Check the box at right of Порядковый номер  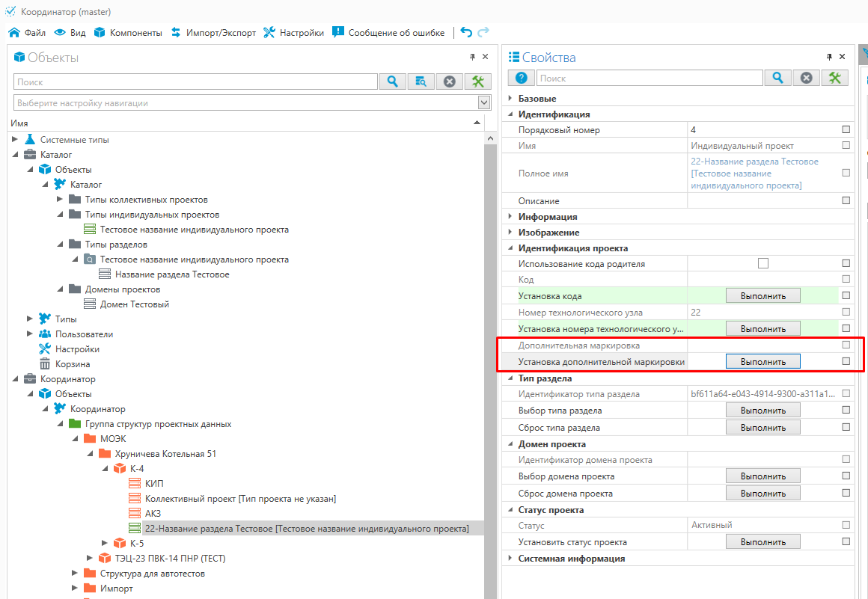pyautogui.click(x=846, y=130)
